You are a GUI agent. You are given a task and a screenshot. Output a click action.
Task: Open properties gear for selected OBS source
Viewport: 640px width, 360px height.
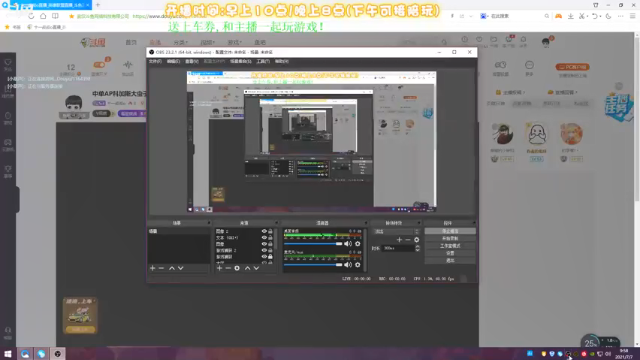(x=237, y=268)
